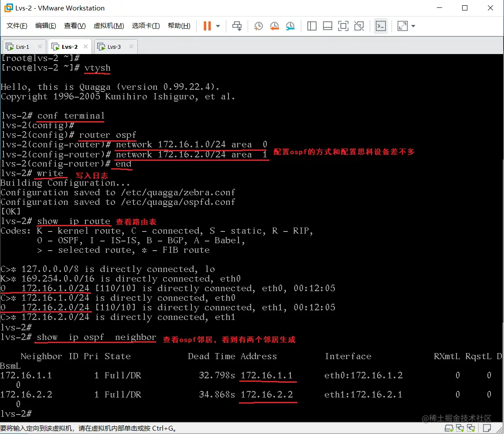Click the send Ctrl+Alt+Del toolbar icon
Viewport: 504px width, 435px height.
click(237, 26)
